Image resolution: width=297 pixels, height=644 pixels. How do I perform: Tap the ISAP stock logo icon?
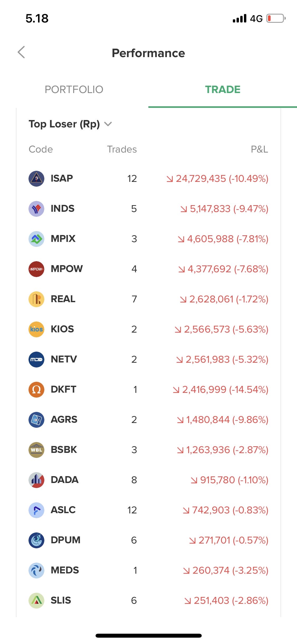click(x=36, y=179)
